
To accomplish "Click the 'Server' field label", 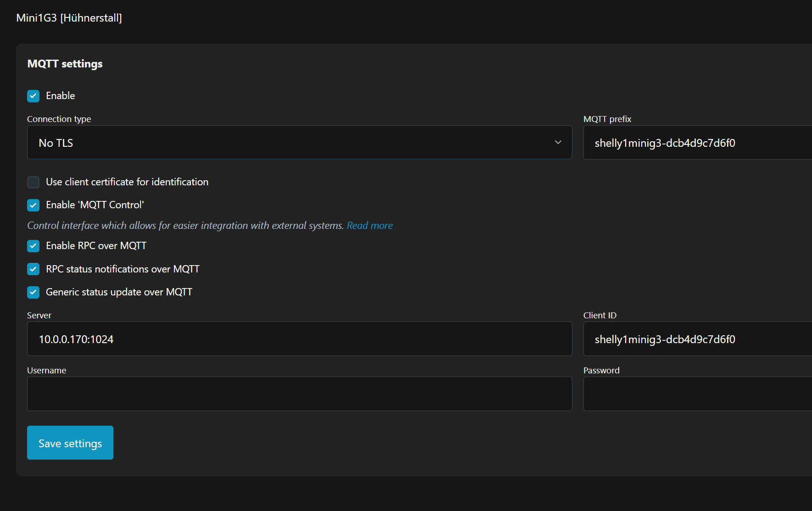I will pos(39,316).
